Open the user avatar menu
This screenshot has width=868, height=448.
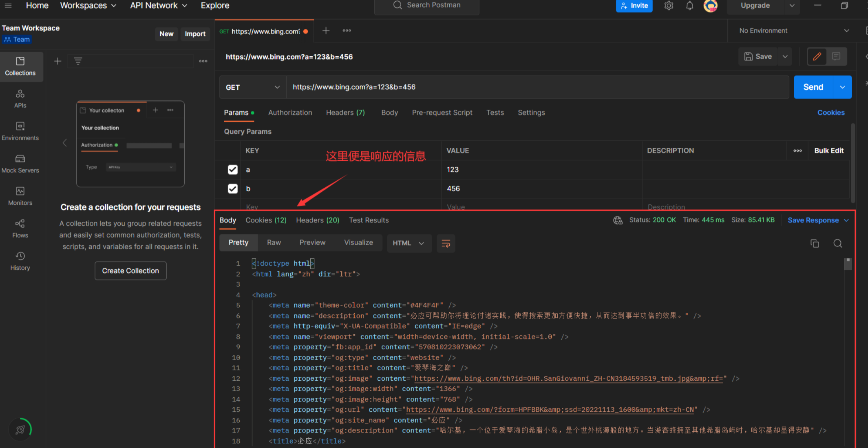click(x=711, y=6)
